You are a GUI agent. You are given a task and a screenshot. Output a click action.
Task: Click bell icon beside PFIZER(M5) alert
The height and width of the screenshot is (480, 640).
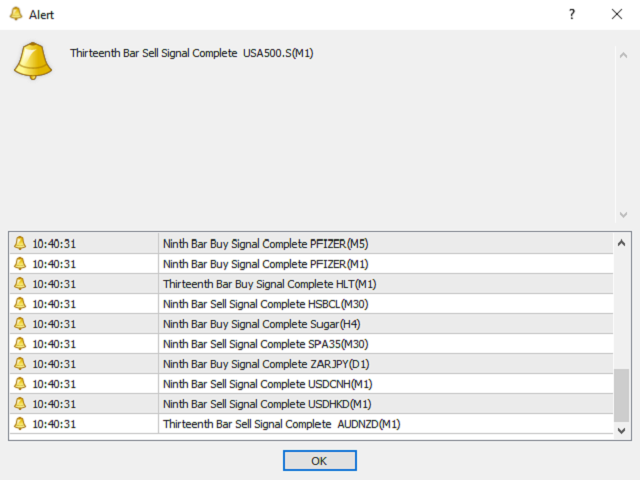[x=20, y=243]
